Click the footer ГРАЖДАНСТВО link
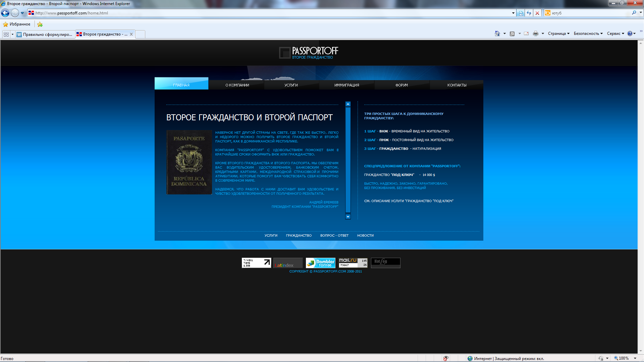 [x=299, y=236]
